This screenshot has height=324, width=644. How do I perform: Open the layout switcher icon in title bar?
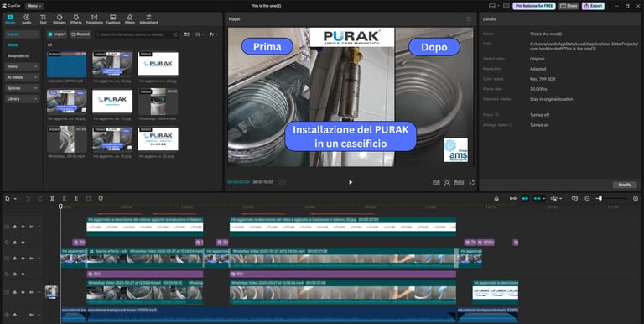click(x=492, y=6)
